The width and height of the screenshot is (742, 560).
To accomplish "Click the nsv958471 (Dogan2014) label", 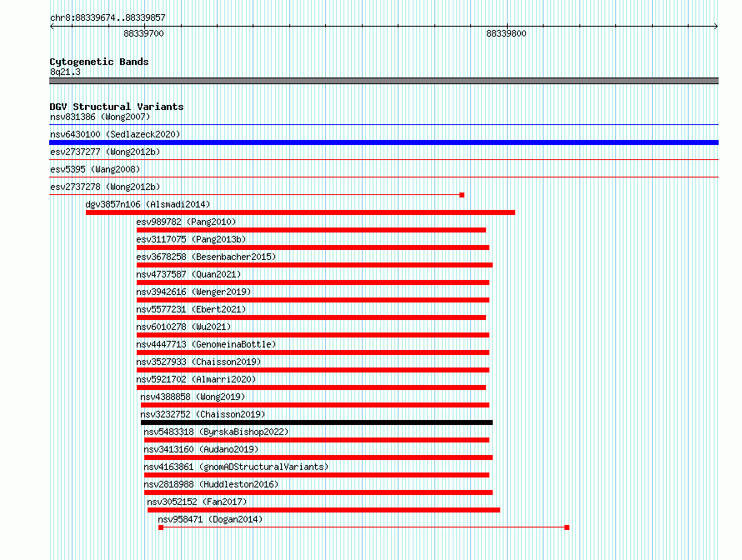I will 210,519.
